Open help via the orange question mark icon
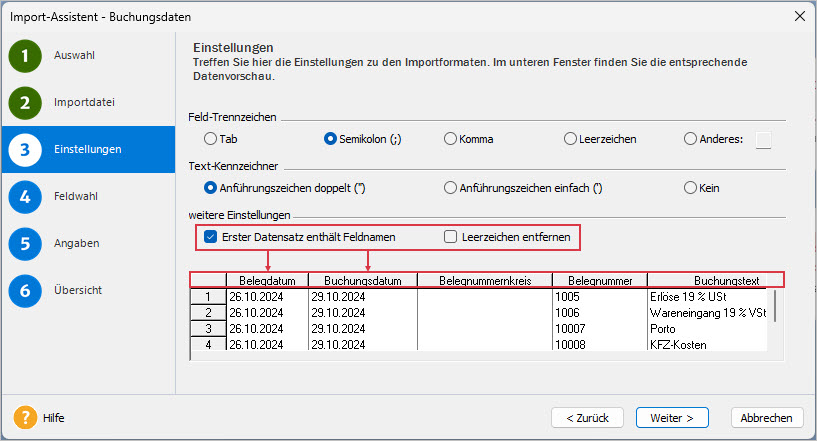The height and width of the screenshot is (441, 817). coord(26,418)
